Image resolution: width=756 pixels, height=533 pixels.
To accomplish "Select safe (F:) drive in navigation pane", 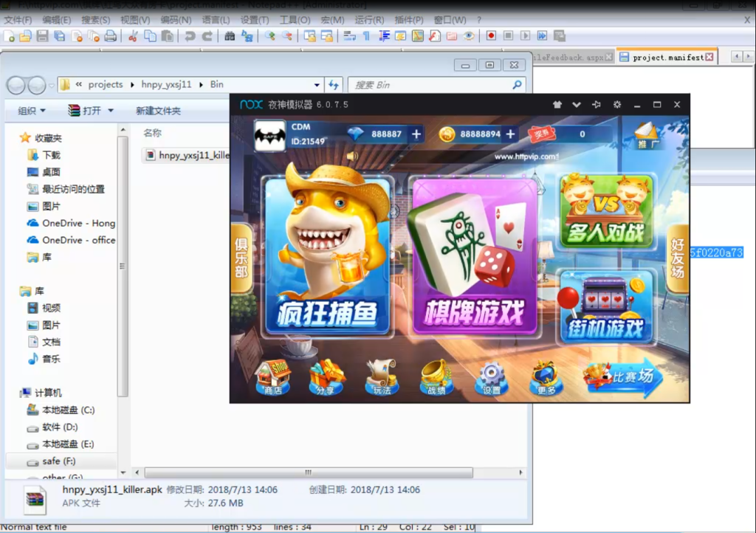I will pyautogui.click(x=61, y=461).
